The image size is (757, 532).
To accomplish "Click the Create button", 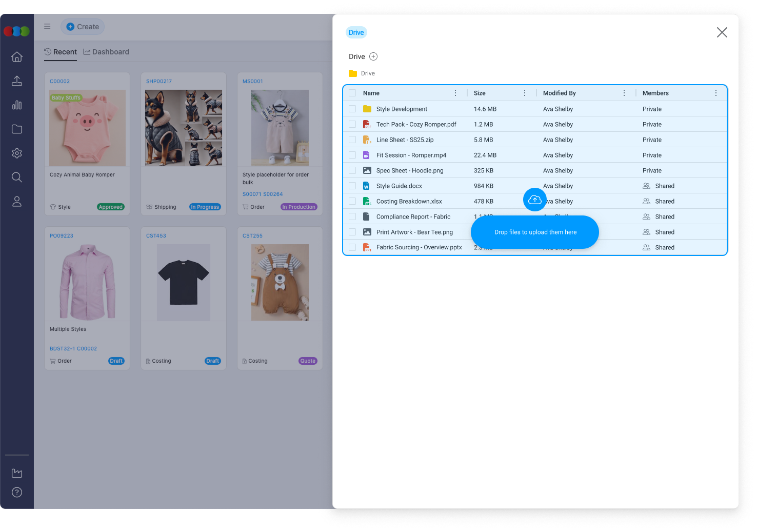I will pyautogui.click(x=83, y=27).
